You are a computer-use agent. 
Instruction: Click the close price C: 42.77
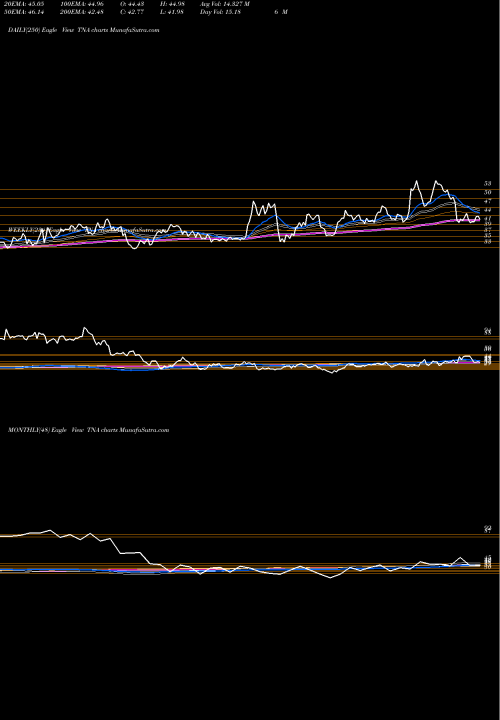[131, 12]
